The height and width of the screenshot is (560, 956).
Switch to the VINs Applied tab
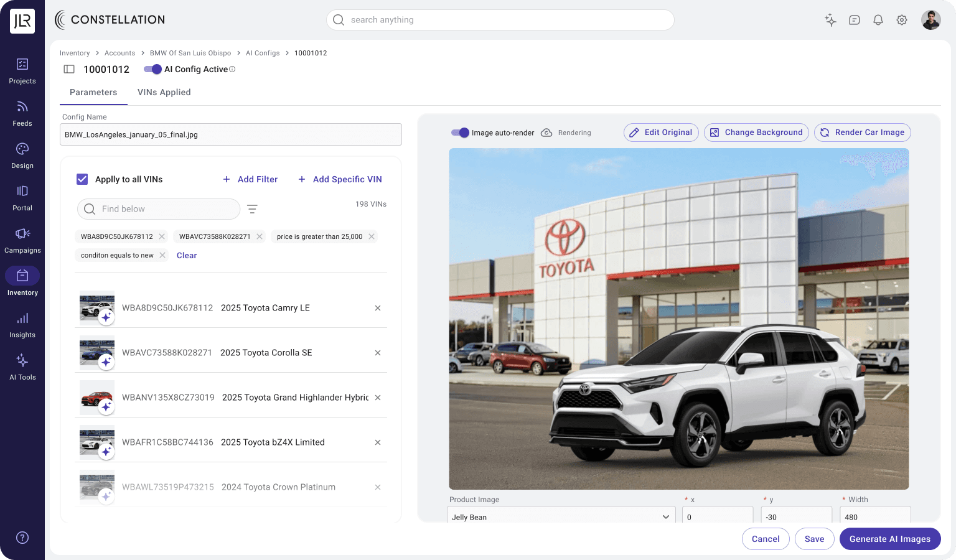[x=164, y=92]
